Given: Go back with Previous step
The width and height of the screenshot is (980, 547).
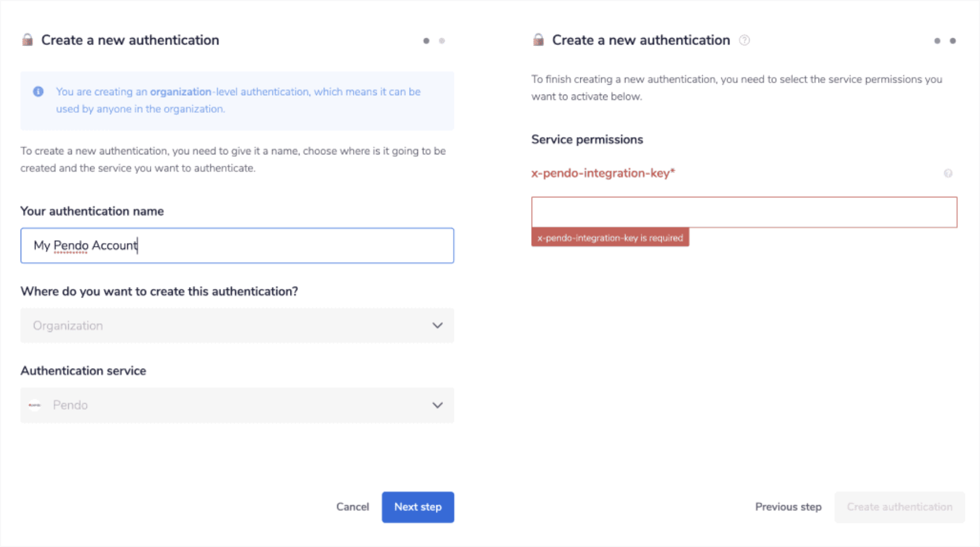Looking at the screenshot, I should pyautogui.click(x=788, y=507).
